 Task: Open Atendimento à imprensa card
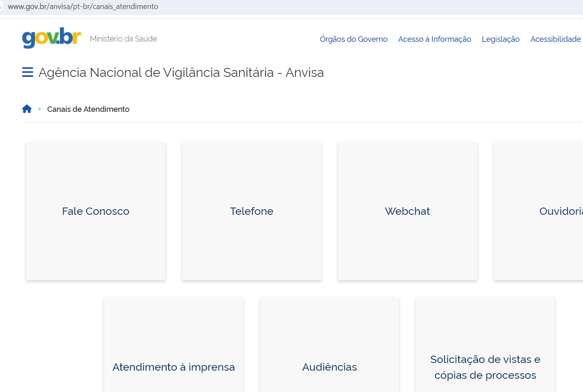point(173,366)
